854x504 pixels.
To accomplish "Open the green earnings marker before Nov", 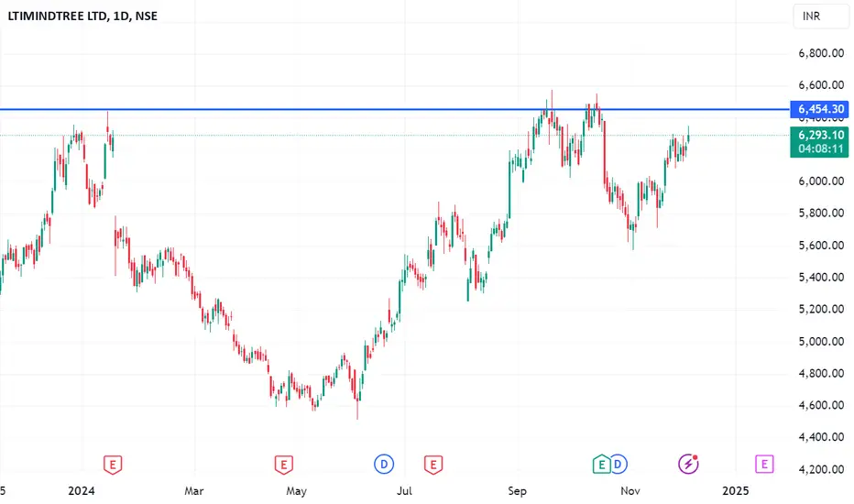I will click(601, 465).
